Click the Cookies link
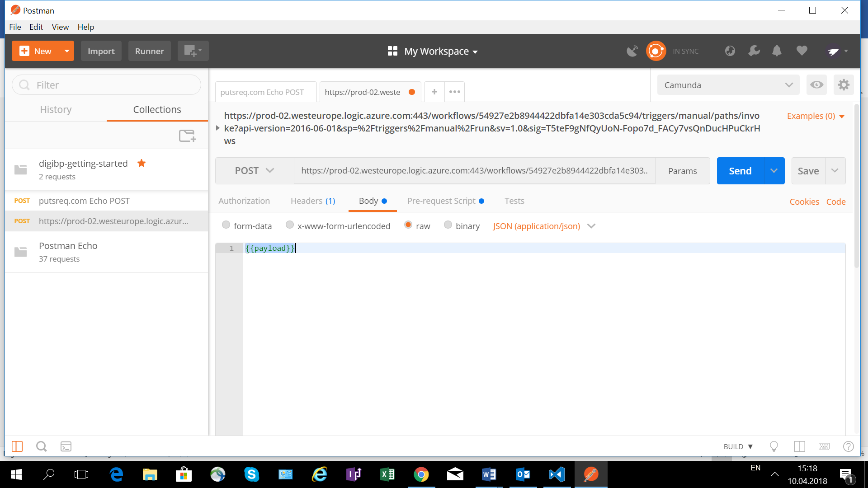 804,202
